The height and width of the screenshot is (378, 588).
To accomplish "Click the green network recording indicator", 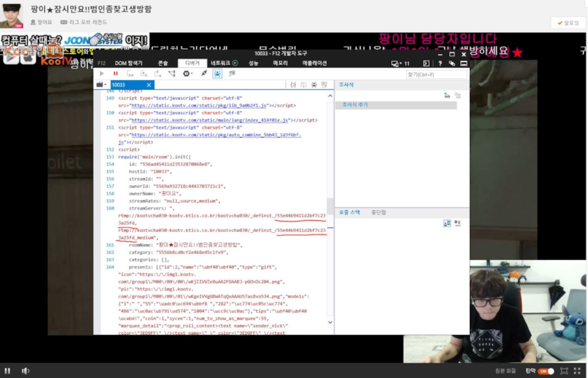I will pos(235,63).
